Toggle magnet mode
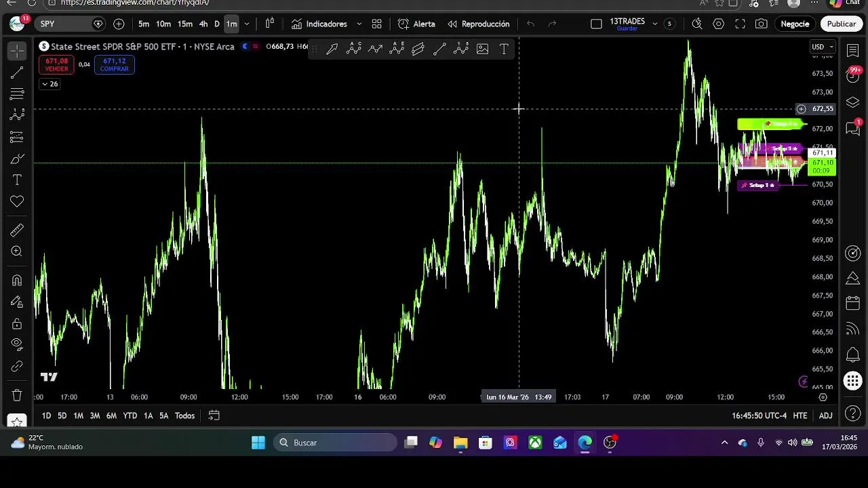Screen dimensions: 868x488 pyautogui.click(x=17, y=280)
